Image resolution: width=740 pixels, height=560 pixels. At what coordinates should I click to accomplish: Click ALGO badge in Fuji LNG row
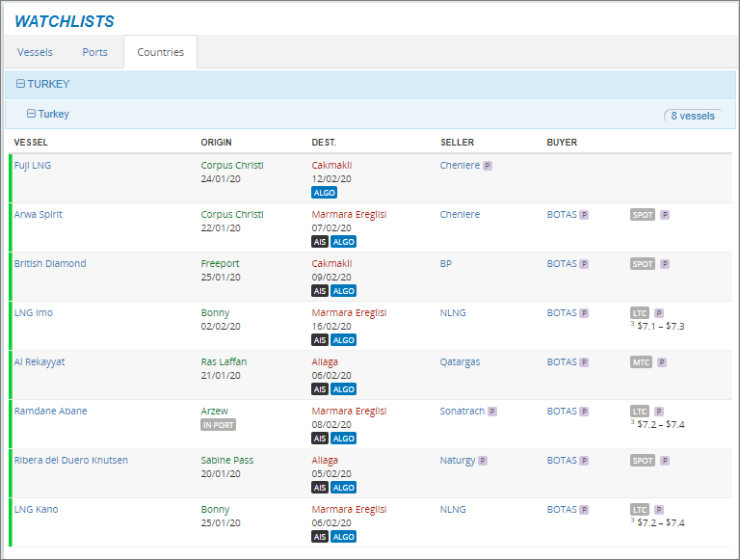(x=324, y=193)
